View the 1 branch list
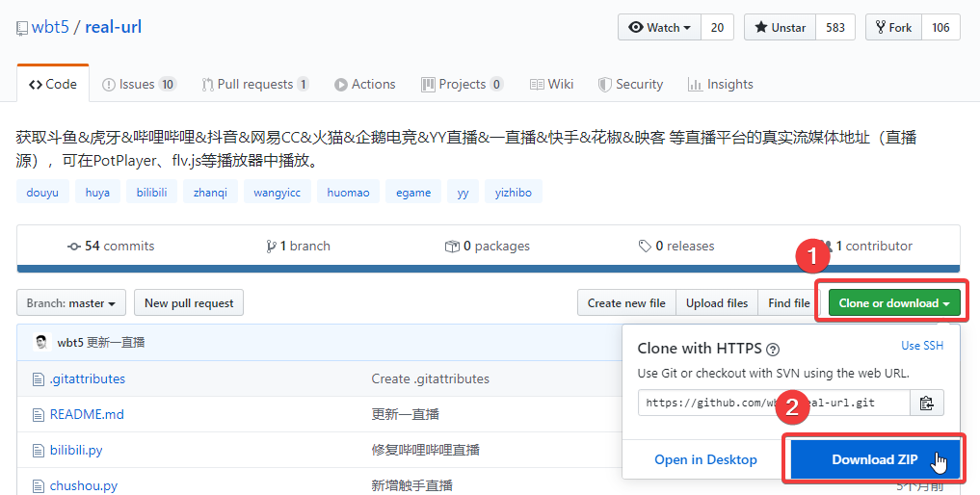This screenshot has height=495, width=980. pos(298,247)
